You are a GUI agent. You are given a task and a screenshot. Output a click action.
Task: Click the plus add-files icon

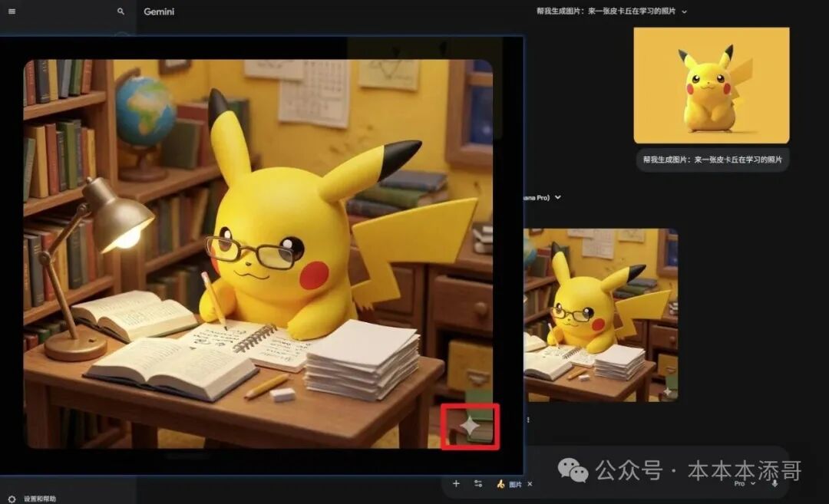click(x=456, y=483)
